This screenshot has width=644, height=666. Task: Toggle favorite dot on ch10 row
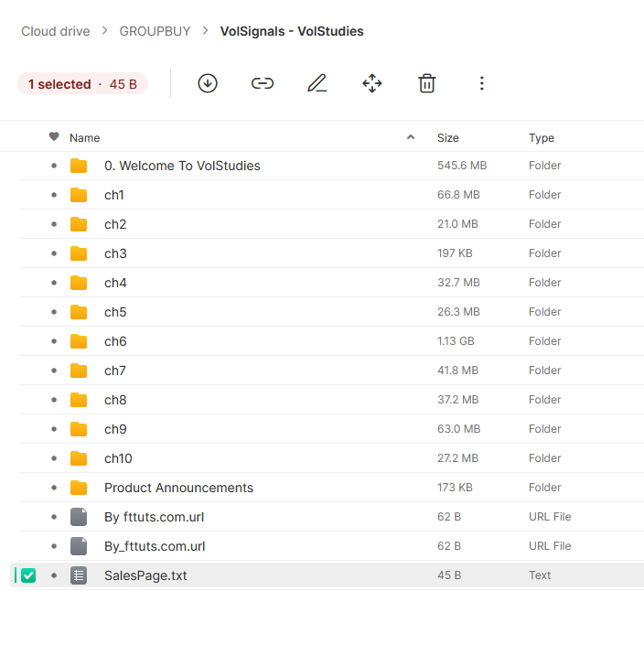click(54, 458)
